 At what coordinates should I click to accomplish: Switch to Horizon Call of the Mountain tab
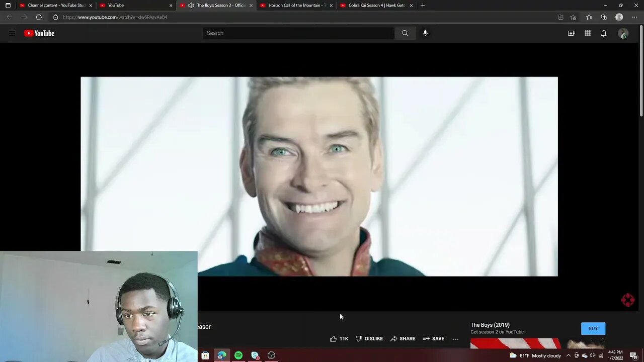297,6
